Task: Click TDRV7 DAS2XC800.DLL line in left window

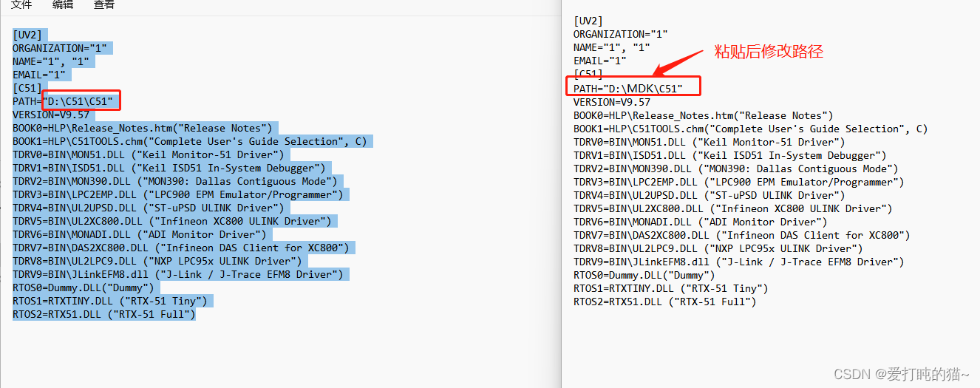Action: pyautogui.click(x=180, y=248)
